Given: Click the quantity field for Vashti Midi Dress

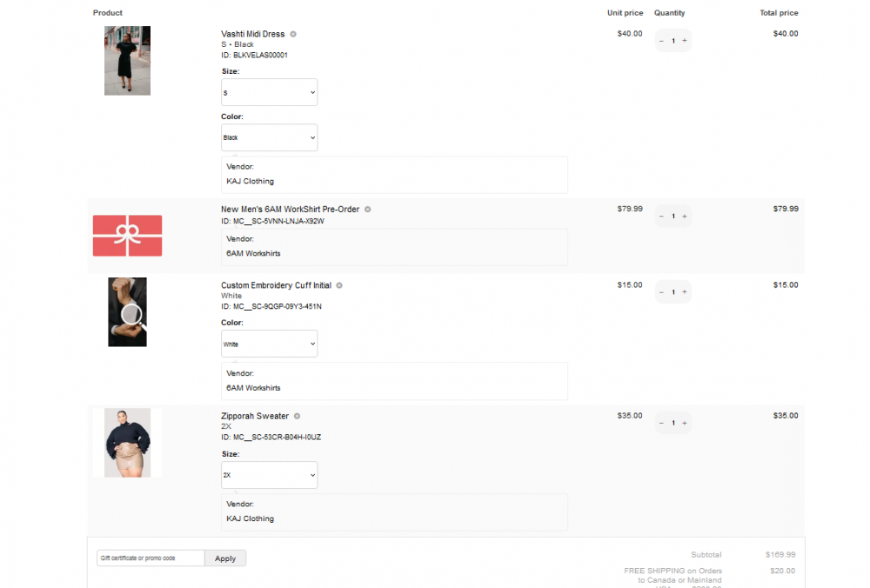Looking at the screenshot, I should pos(673,40).
